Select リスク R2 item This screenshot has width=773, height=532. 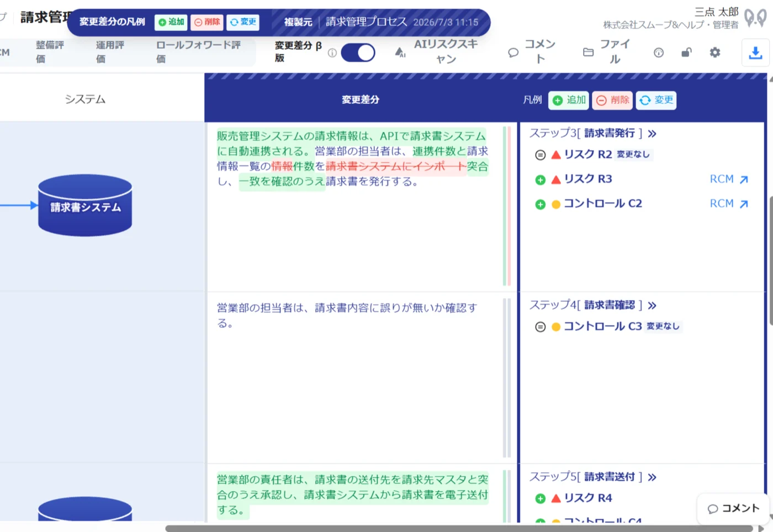coord(588,155)
